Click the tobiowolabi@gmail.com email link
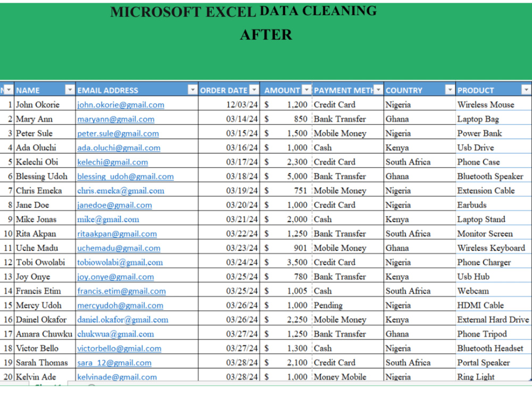This screenshot has width=532, height=399. pyautogui.click(x=120, y=262)
